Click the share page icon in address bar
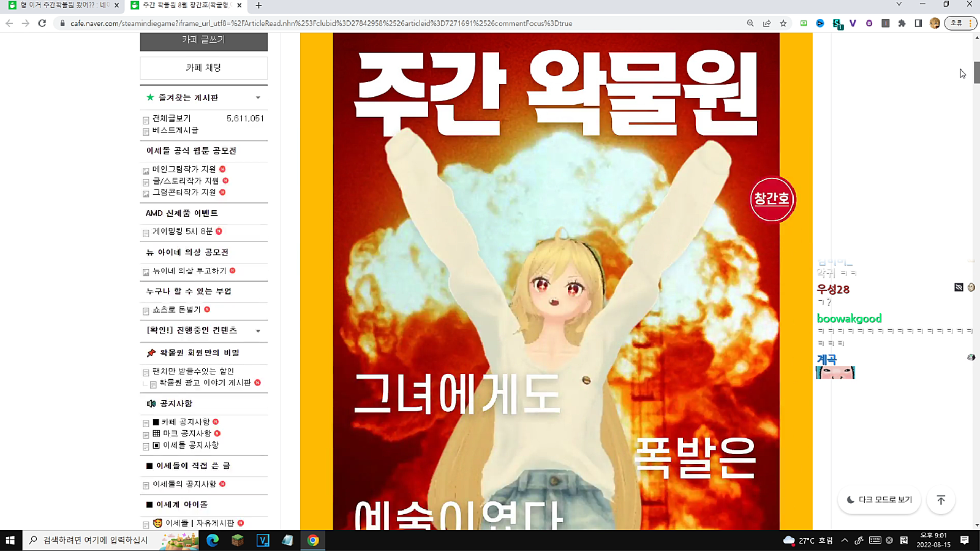 click(767, 23)
